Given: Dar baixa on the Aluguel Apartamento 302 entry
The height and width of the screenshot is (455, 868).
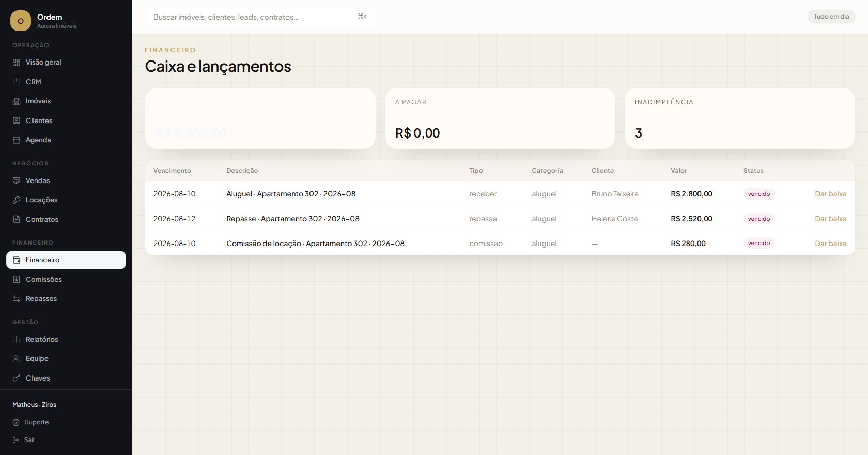Looking at the screenshot, I should click(830, 194).
